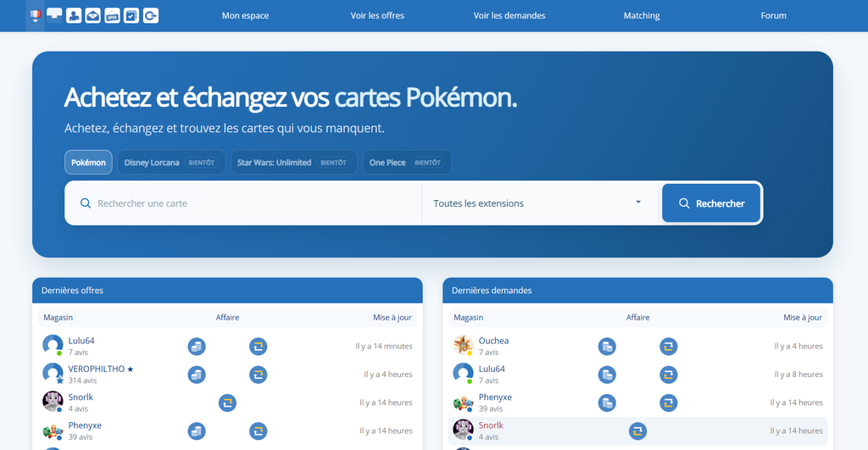The width and height of the screenshot is (868, 450).
Task: Select the Pokémon game tab
Action: (88, 162)
